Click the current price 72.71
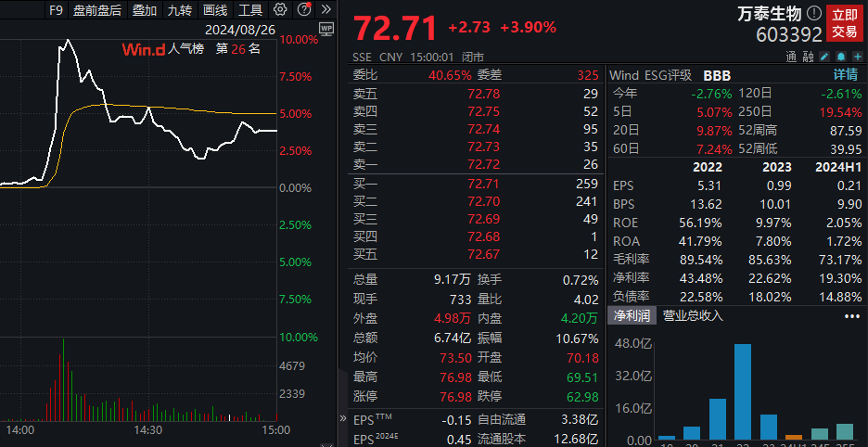868x447 pixels. [395, 28]
